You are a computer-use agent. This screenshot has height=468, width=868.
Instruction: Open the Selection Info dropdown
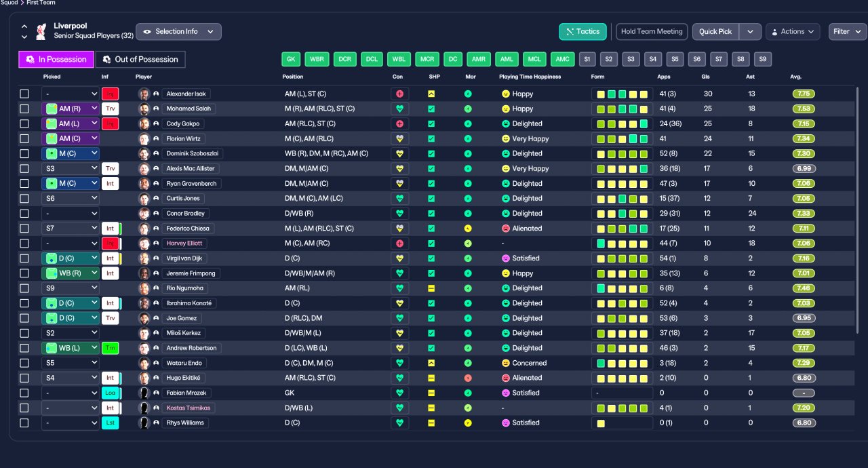coord(178,32)
